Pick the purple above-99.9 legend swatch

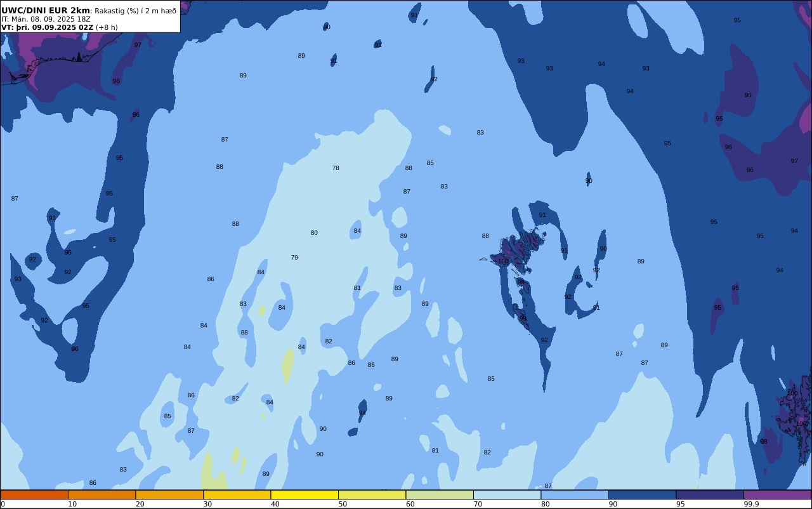[x=777, y=494]
